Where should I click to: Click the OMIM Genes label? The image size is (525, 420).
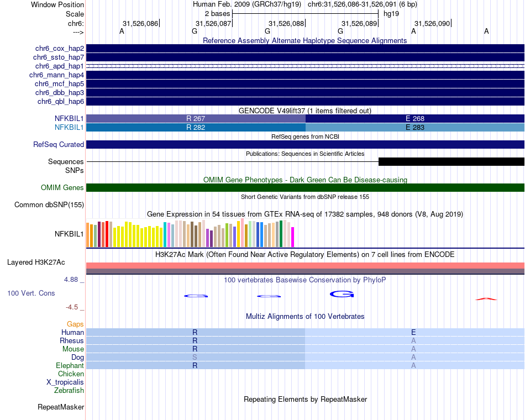coord(62,187)
